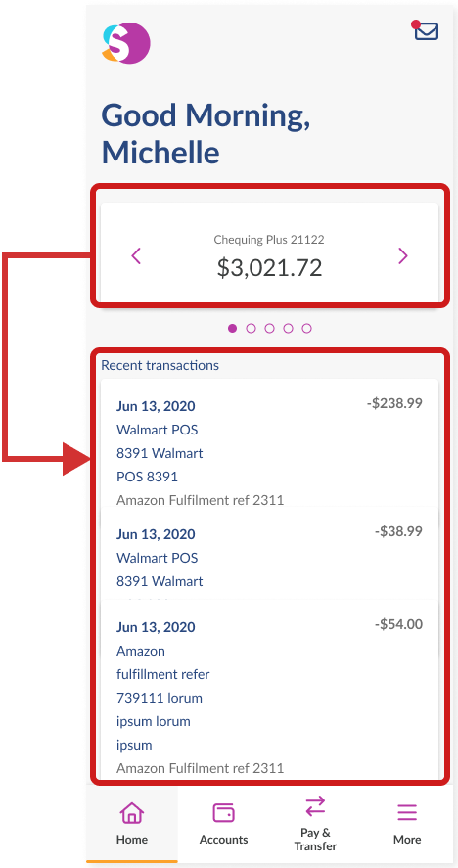Click the Recent transactions heading
The image size is (458, 868).
[160, 365]
